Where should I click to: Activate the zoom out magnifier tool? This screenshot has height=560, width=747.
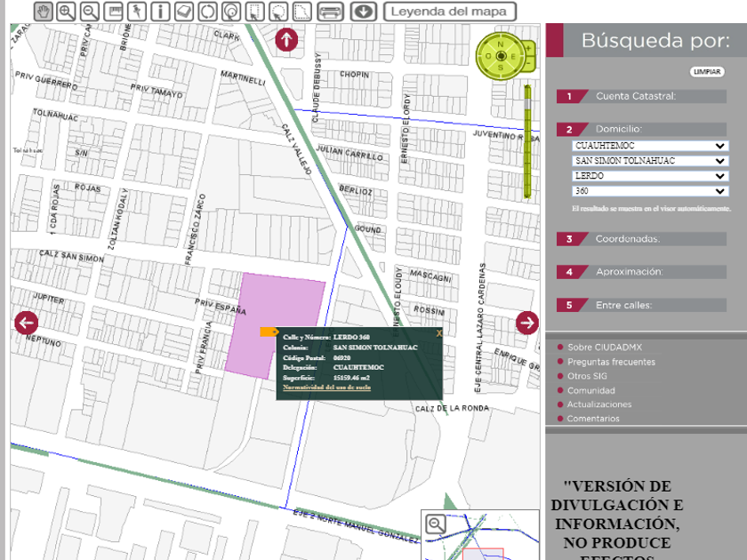pyautogui.click(x=90, y=12)
